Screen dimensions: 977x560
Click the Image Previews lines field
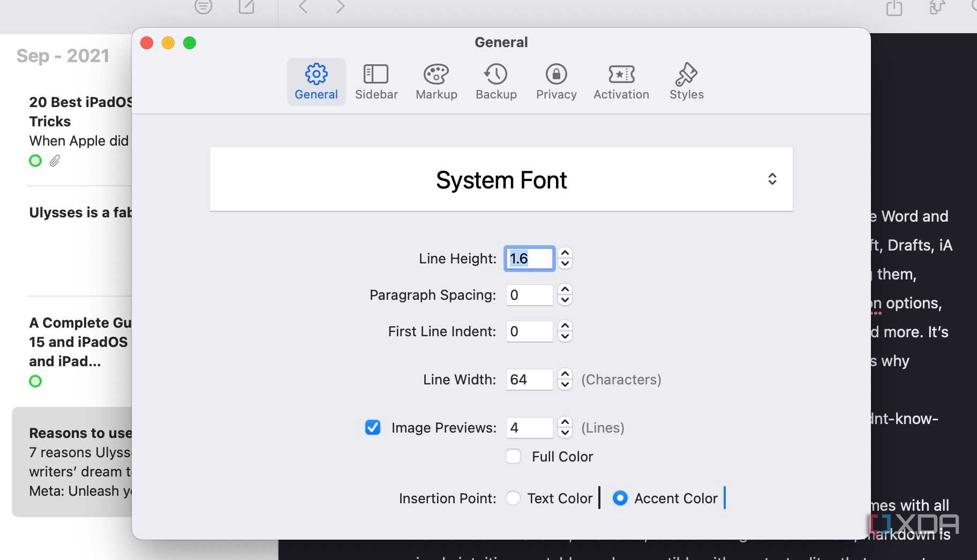(x=529, y=428)
